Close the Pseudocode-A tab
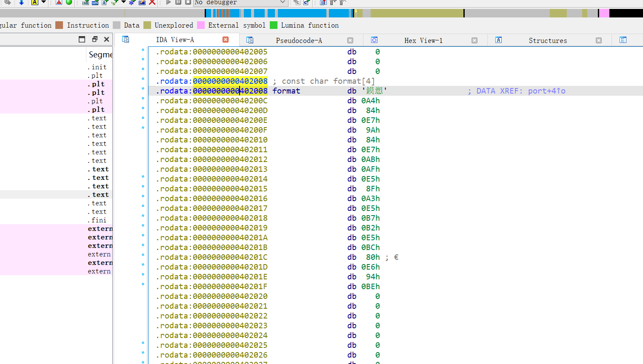The height and width of the screenshot is (364, 643). [x=350, y=40]
